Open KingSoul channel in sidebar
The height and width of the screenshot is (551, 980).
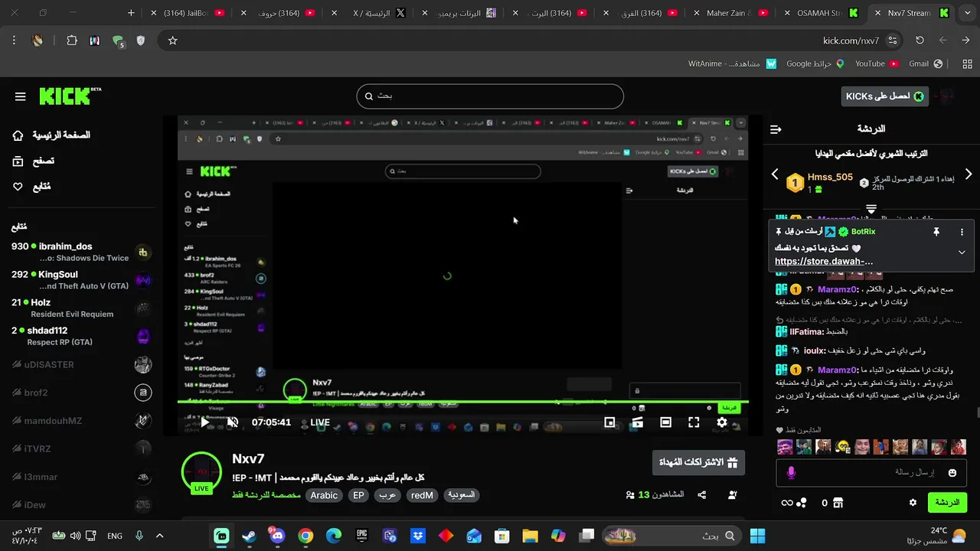tap(81, 280)
